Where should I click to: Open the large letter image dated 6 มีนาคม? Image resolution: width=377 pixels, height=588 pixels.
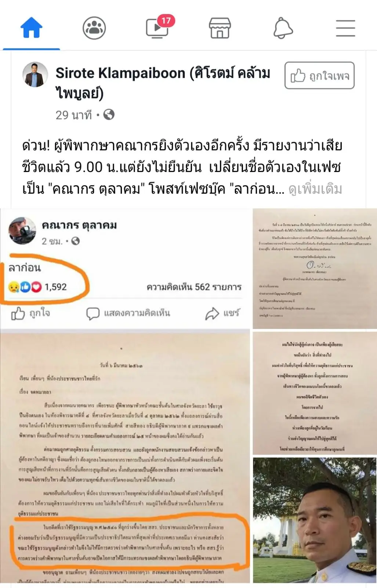point(125,458)
